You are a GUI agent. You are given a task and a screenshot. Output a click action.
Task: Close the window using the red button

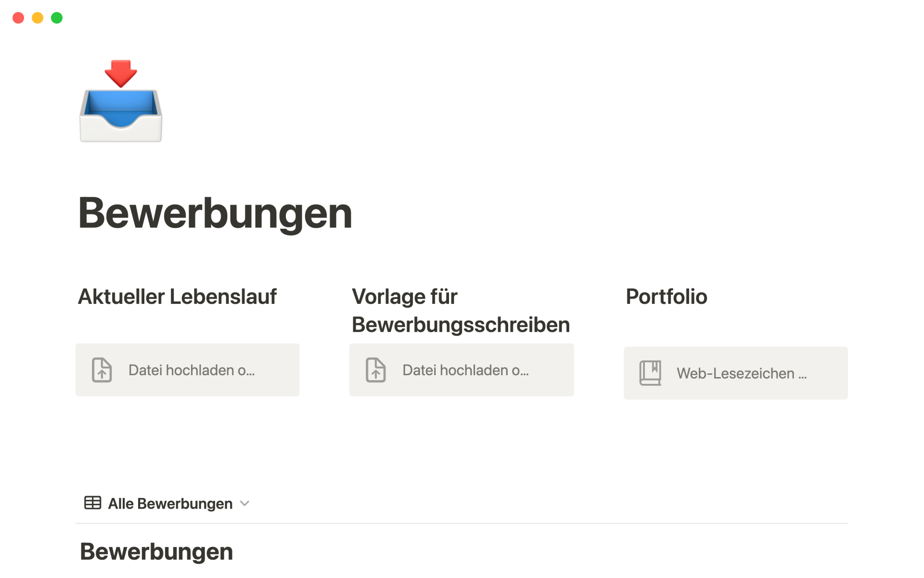pos(18,18)
